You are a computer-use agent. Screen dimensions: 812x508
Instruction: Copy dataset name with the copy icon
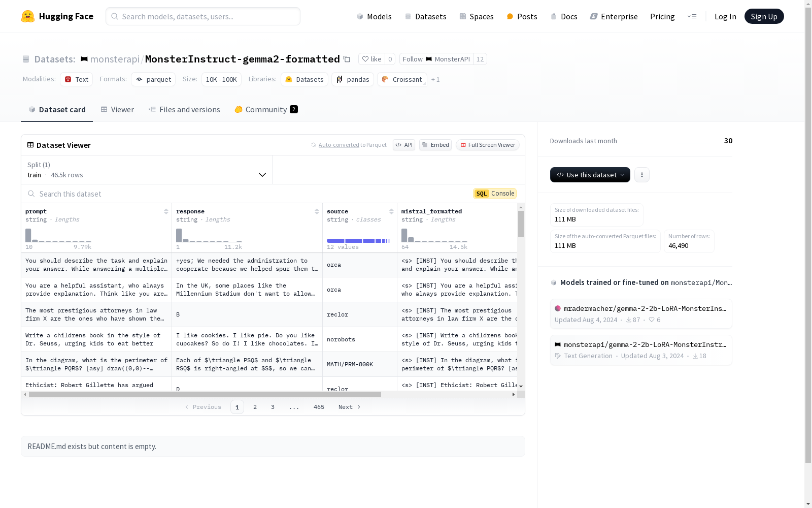[x=347, y=59]
